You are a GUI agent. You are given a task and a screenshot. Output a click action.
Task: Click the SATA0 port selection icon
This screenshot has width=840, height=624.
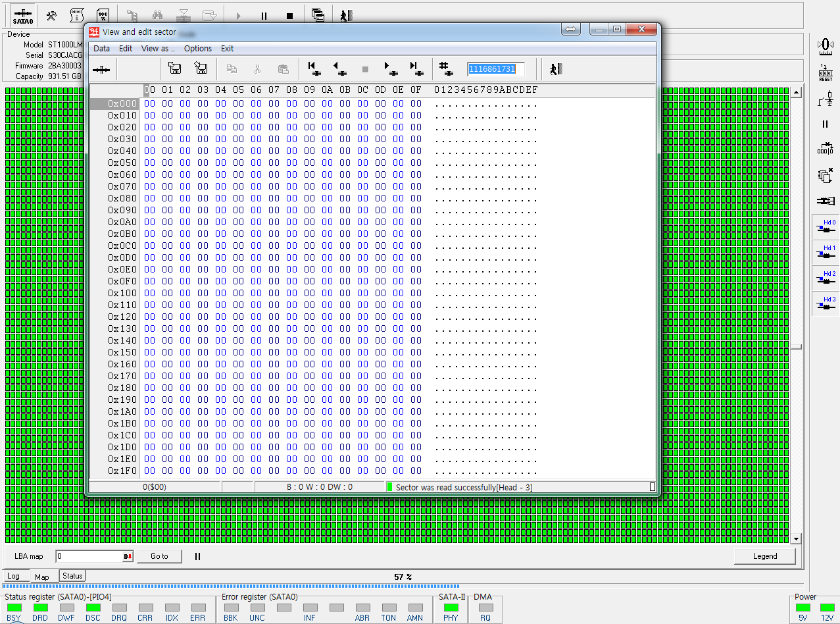click(23, 16)
